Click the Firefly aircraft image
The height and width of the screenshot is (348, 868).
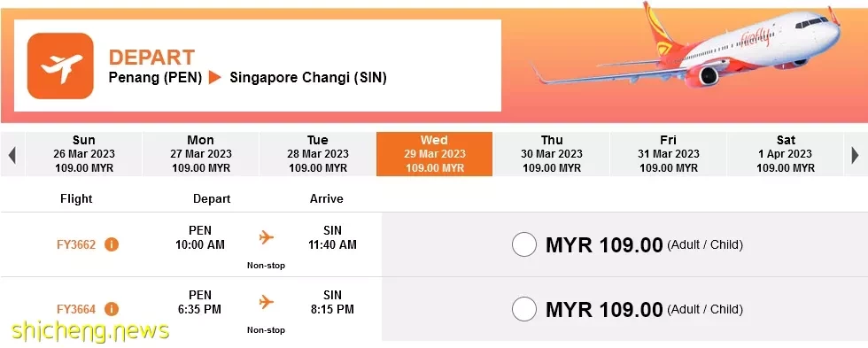point(688,47)
